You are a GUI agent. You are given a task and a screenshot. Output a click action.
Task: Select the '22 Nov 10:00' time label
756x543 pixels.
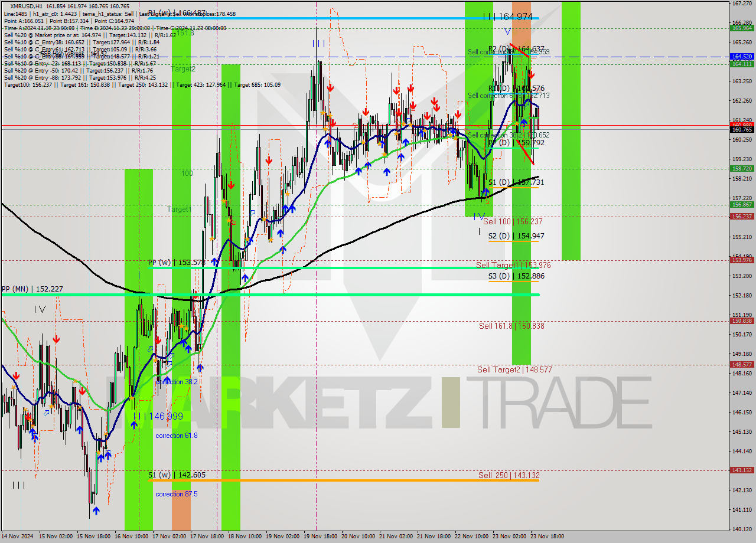[x=472, y=537]
